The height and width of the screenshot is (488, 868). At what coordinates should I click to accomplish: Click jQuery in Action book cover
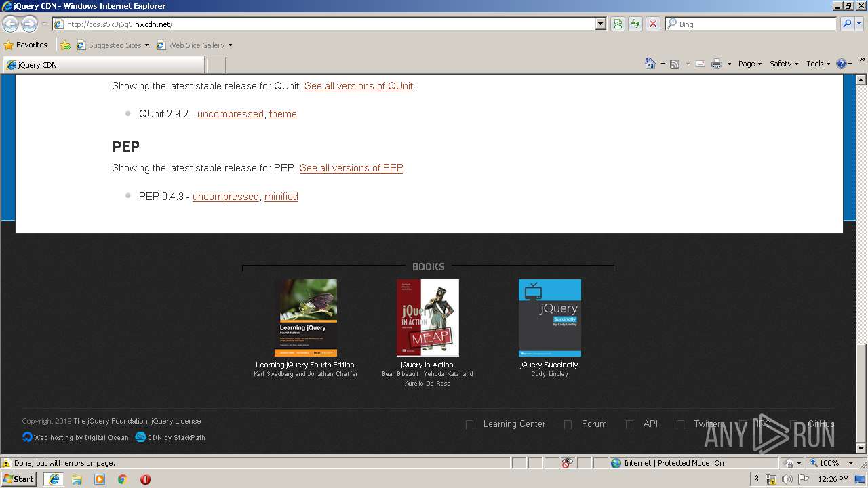click(x=428, y=318)
